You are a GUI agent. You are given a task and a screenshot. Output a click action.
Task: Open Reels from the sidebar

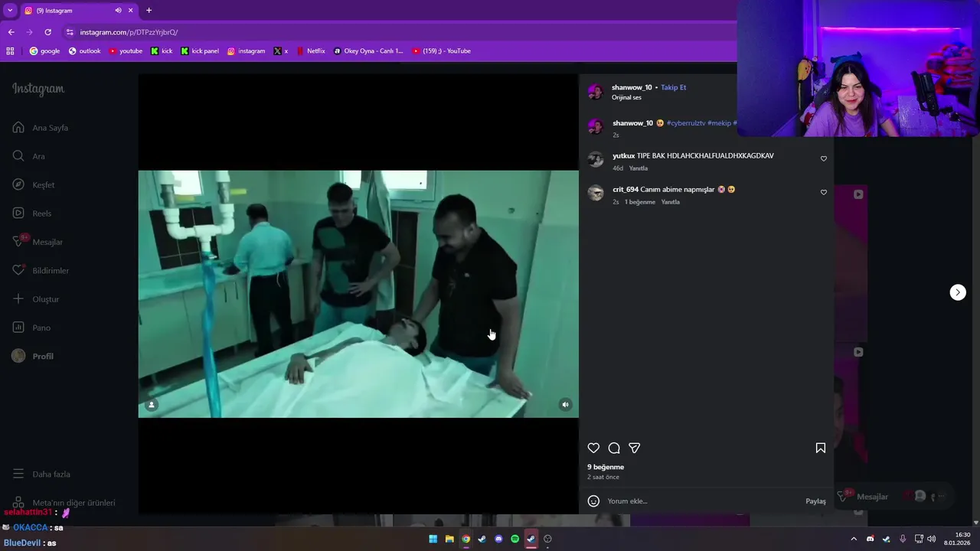pyautogui.click(x=32, y=214)
